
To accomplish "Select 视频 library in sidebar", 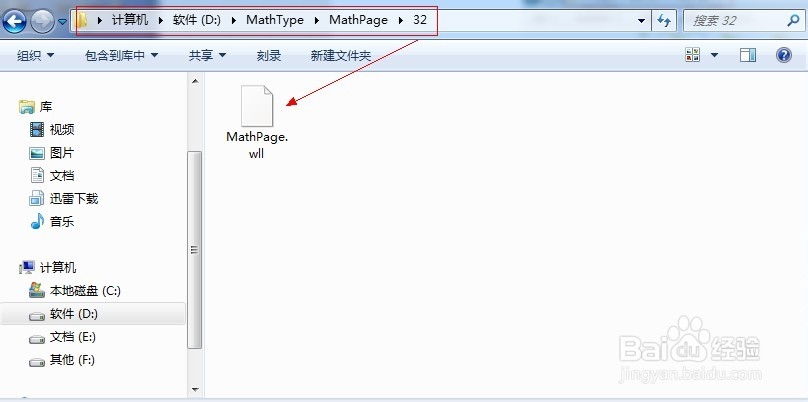I will coord(62,129).
